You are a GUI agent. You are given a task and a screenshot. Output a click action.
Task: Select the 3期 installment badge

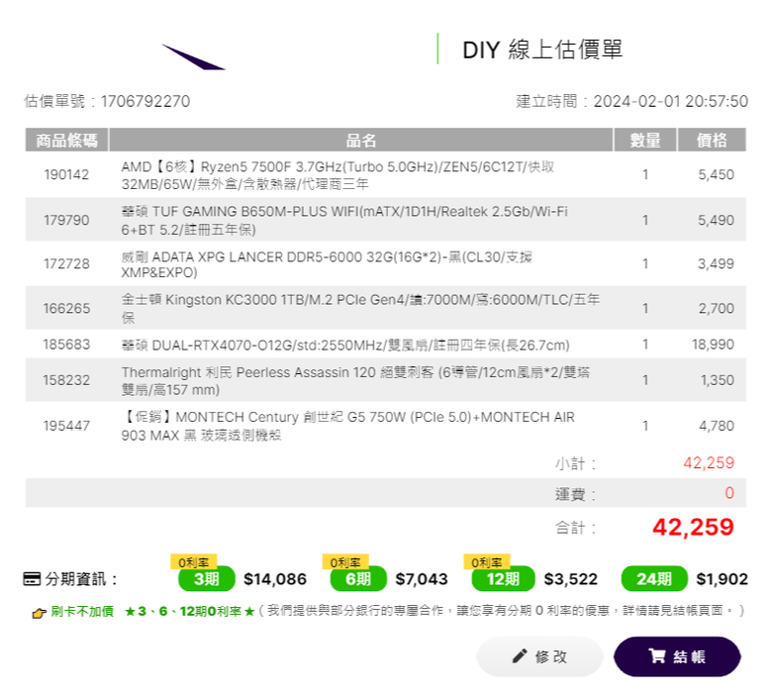(206, 578)
